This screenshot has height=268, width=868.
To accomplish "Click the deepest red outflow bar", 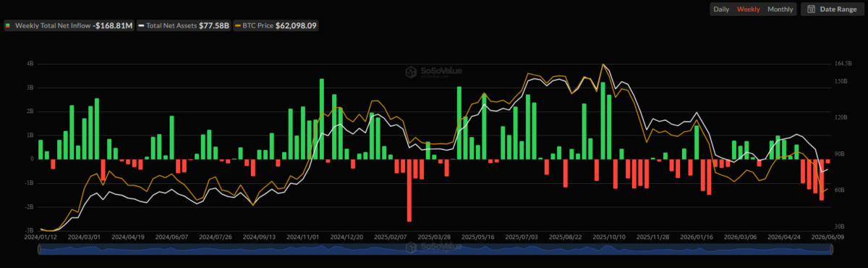I will (409, 190).
